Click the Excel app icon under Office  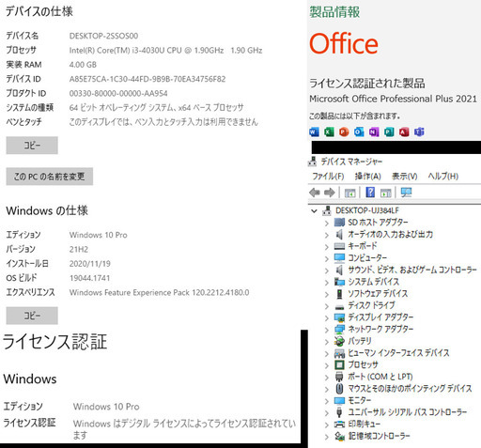pyautogui.click(x=329, y=132)
